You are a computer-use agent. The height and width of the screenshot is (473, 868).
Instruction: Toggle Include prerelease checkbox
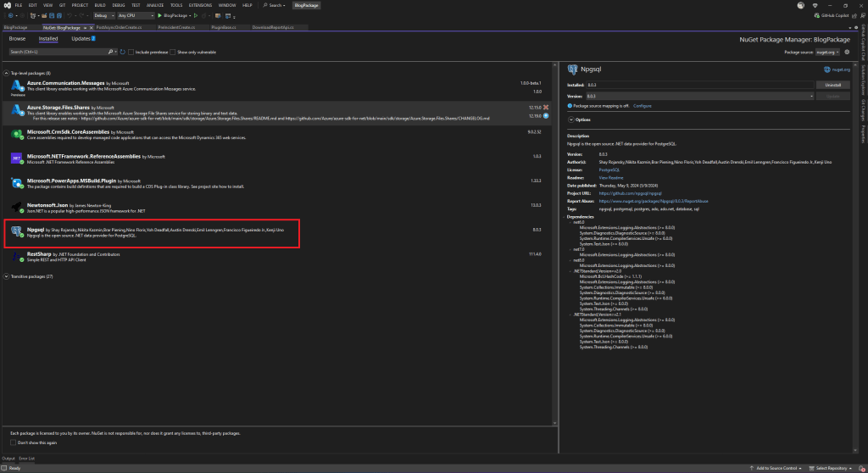[x=131, y=52]
